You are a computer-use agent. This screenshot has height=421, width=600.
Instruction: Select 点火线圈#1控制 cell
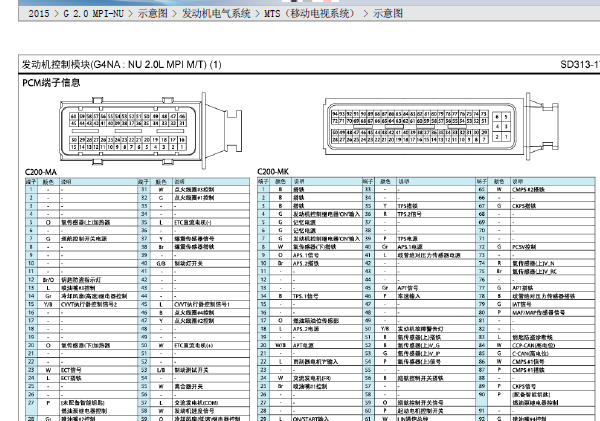tap(194, 198)
